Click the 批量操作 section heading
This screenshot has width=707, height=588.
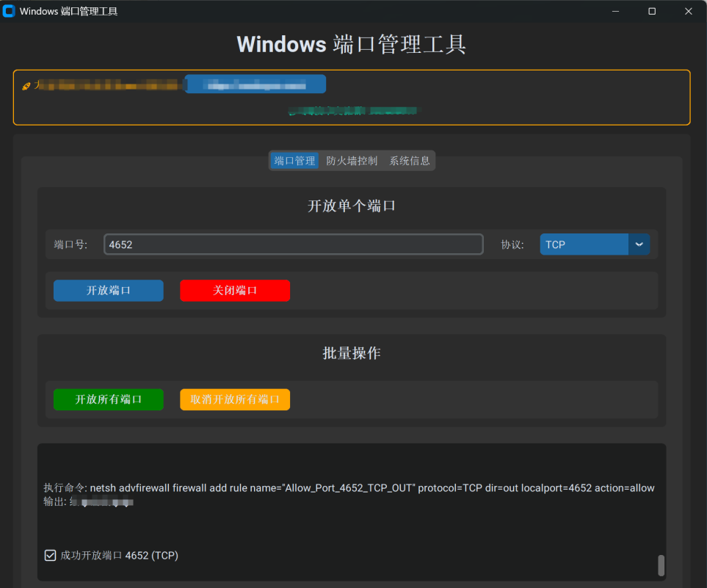click(351, 353)
